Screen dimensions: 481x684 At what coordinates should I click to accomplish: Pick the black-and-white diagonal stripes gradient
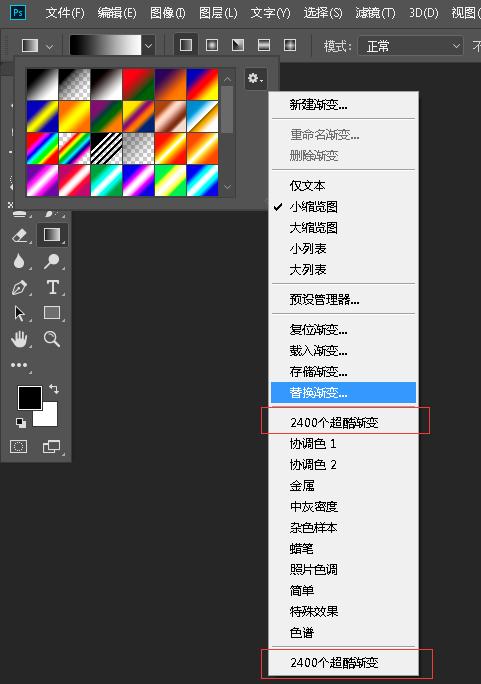tap(106, 148)
